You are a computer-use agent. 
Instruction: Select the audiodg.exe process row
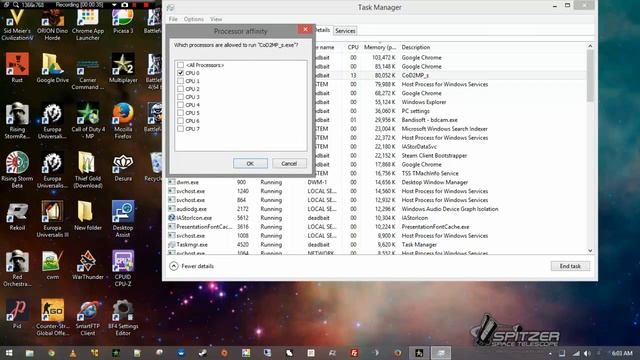[x=378, y=209]
